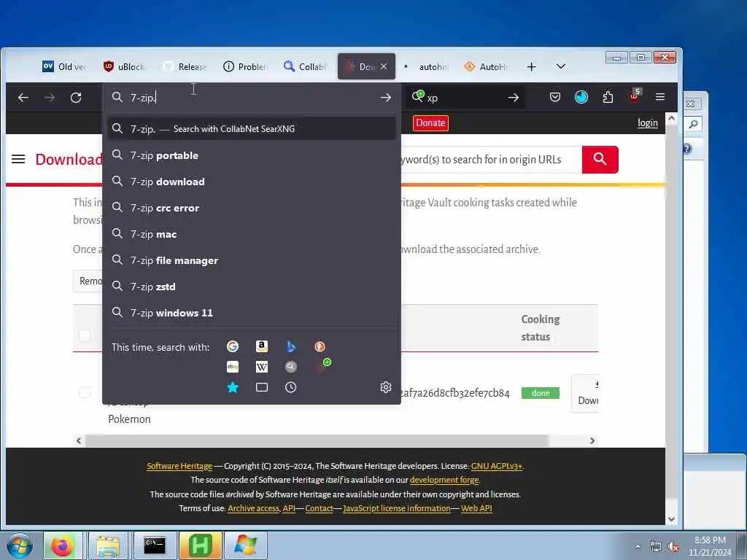Image resolution: width=747 pixels, height=560 pixels.
Task: Click the Firefox Forward arrow
Action: [x=50, y=98]
